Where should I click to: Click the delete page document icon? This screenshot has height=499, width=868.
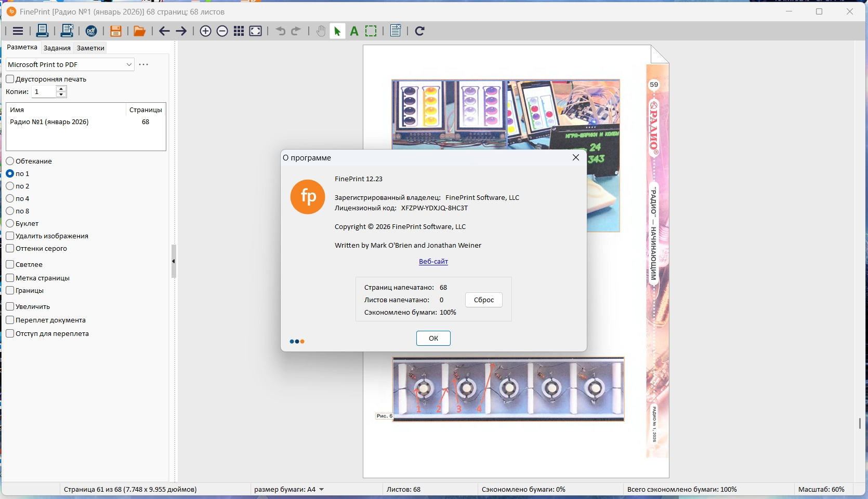point(396,31)
